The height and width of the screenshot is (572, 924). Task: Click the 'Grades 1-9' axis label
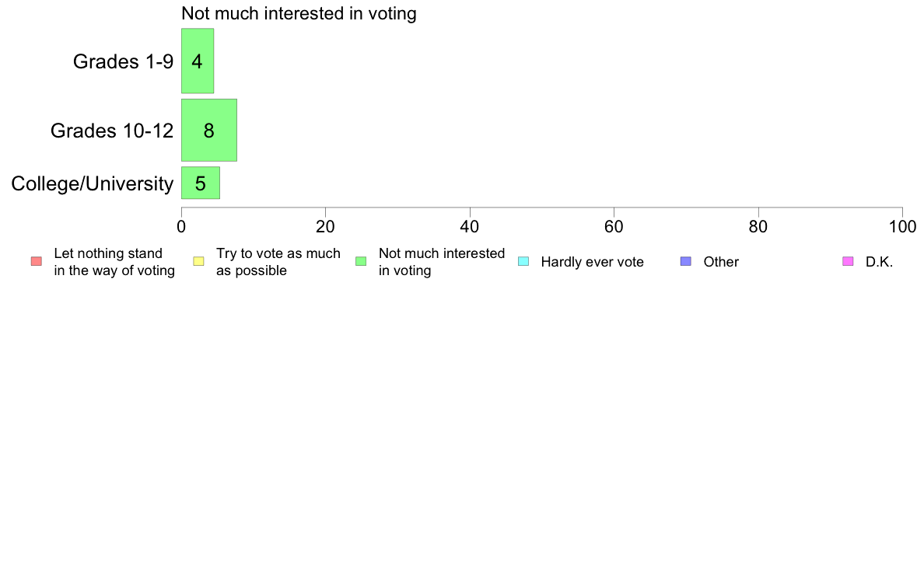click(123, 61)
